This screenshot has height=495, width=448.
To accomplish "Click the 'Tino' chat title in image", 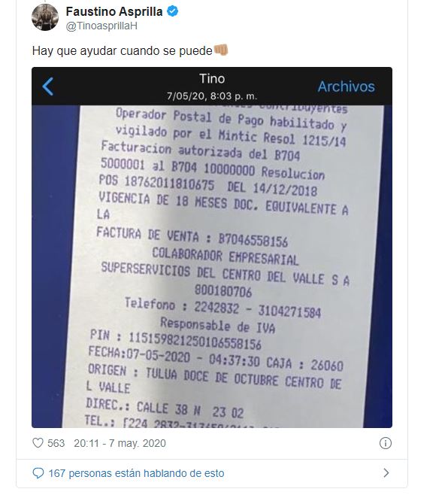I will pyautogui.click(x=212, y=78).
